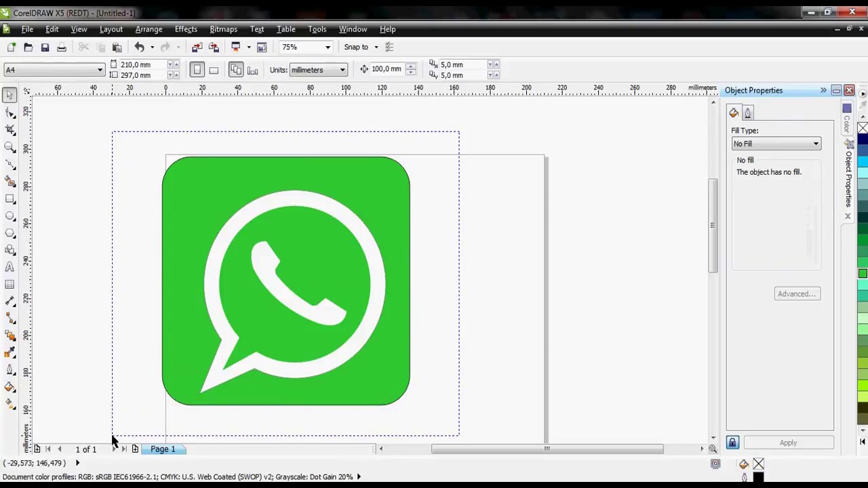Click the Apply button

tap(788, 443)
